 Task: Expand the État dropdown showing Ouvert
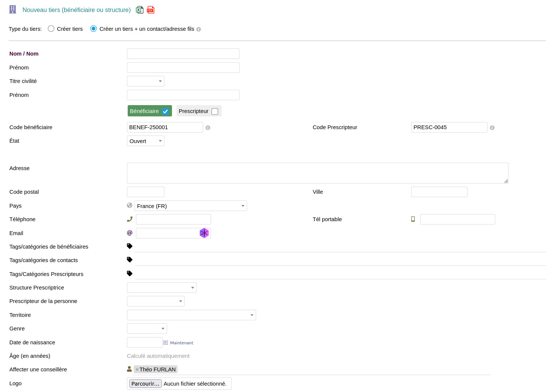point(146,141)
